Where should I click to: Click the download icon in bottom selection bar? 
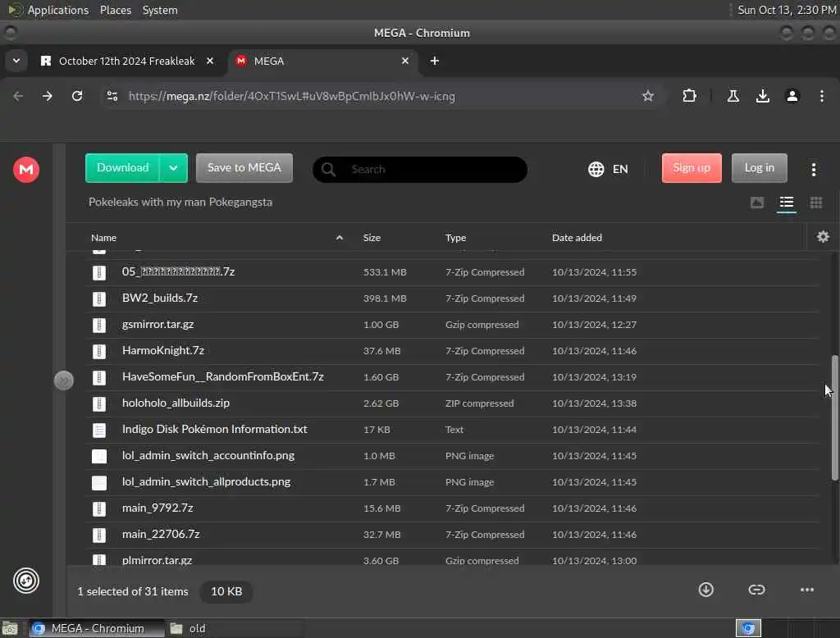705,590
